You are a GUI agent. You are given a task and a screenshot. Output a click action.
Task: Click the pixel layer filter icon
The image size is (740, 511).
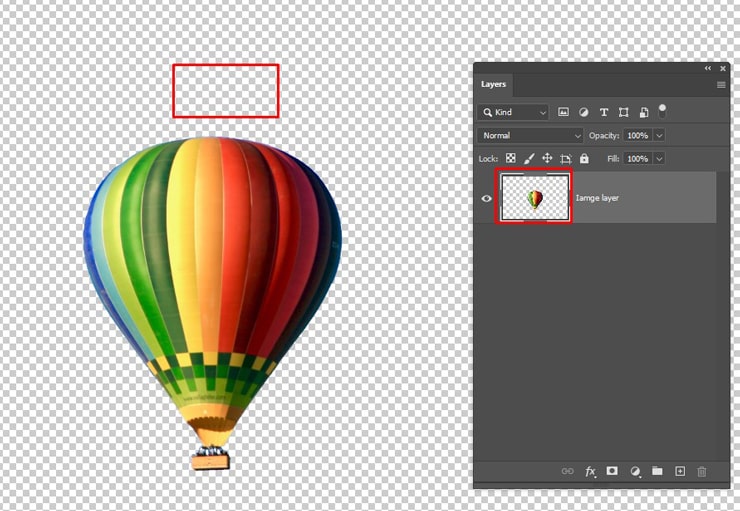tap(563, 112)
